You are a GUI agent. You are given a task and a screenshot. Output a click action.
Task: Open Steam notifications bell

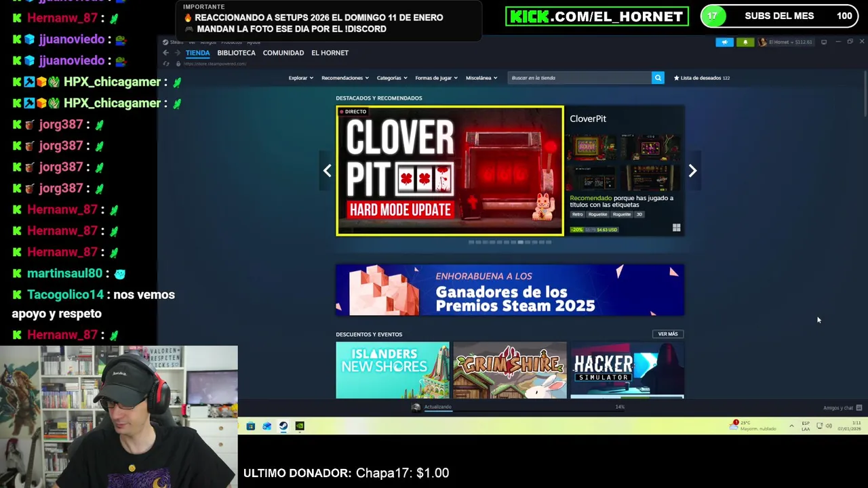point(745,42)
